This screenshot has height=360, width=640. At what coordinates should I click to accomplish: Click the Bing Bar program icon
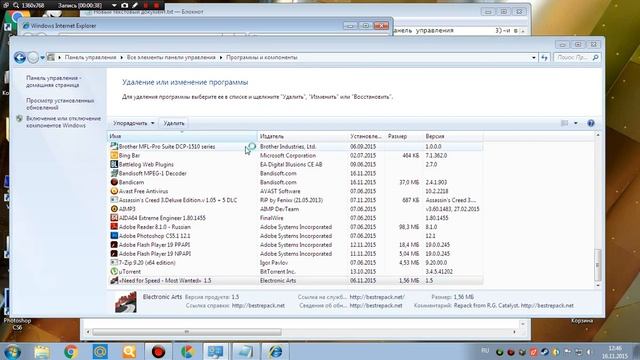114,155
